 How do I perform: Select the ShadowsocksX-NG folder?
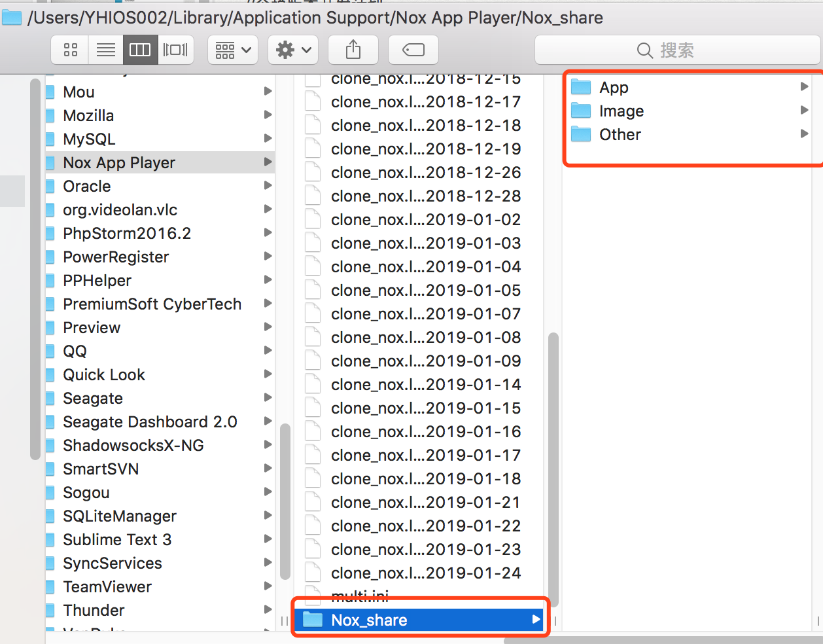(x=160, y=445)
